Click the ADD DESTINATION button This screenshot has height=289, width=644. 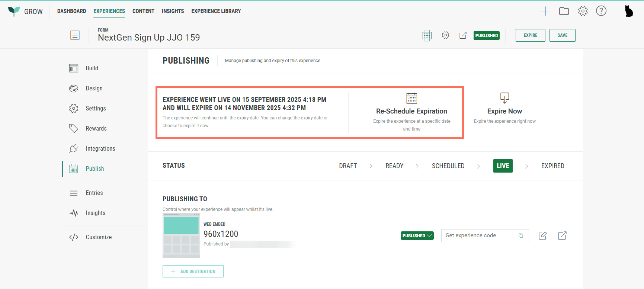193,271
